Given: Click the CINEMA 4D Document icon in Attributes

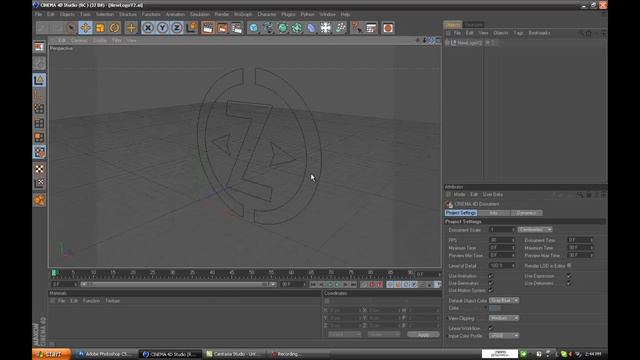Looking at the screenshot, I should [449, 204].
